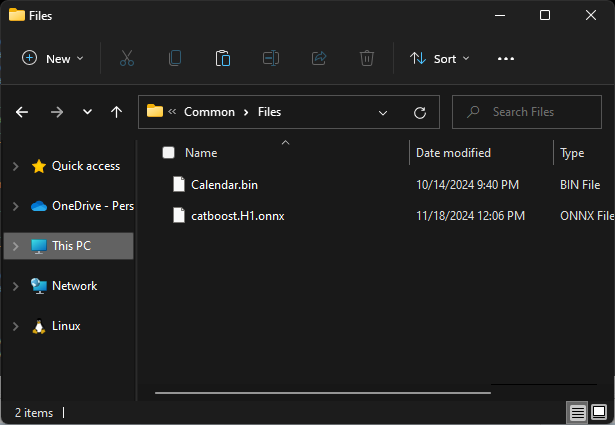615x425 pixels.
Task: Switch to Details view layout
Action: [578, 412]
